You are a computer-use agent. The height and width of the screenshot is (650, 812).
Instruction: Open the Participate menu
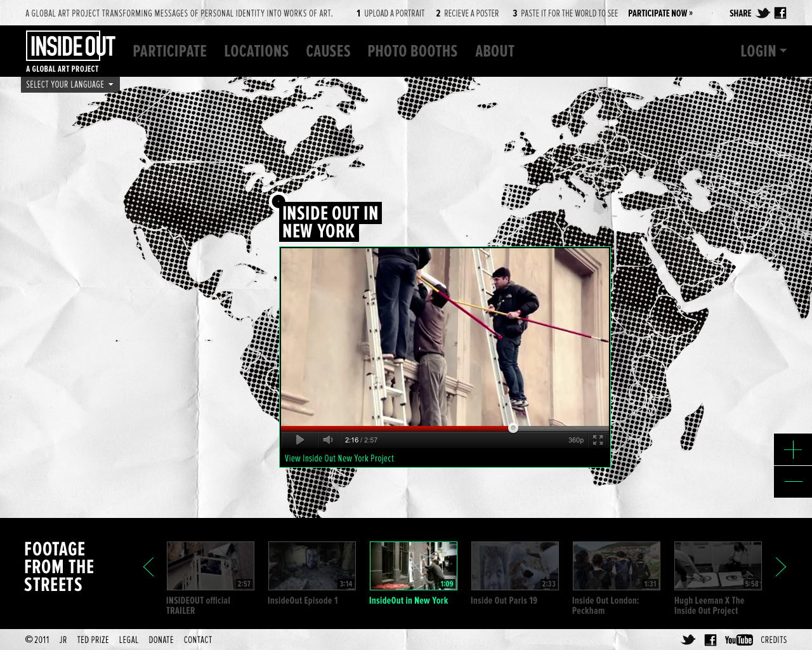(170, 51)
